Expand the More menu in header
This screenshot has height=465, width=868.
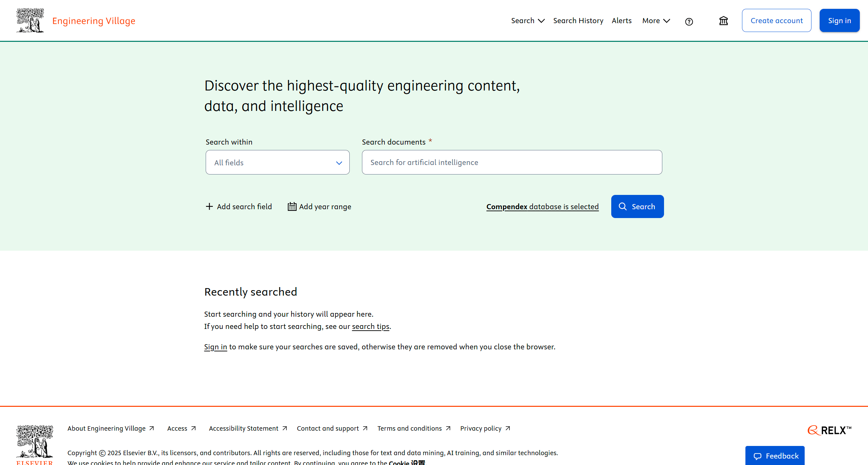tap(656, 21)
